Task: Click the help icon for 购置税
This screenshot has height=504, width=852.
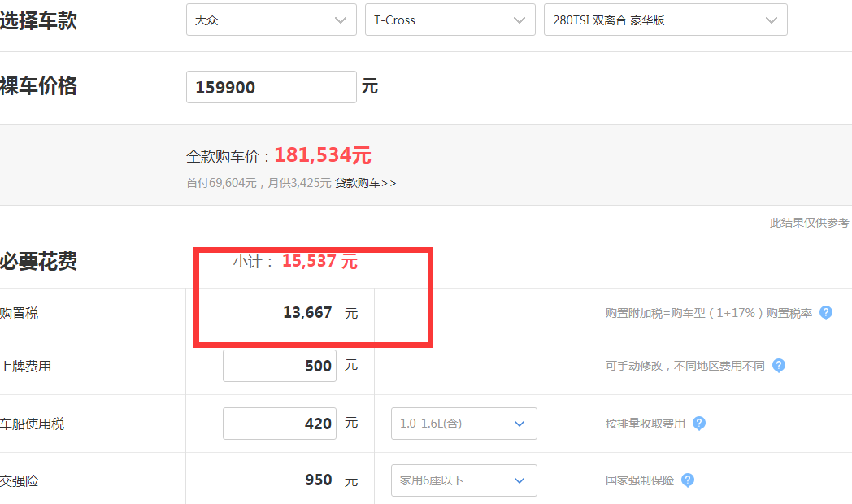Action: (x=826, y=313)
